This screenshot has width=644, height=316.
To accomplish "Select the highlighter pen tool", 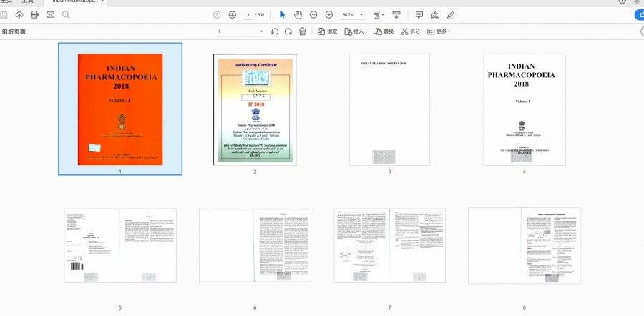I will pyautogui.click(x=450, y=15).
